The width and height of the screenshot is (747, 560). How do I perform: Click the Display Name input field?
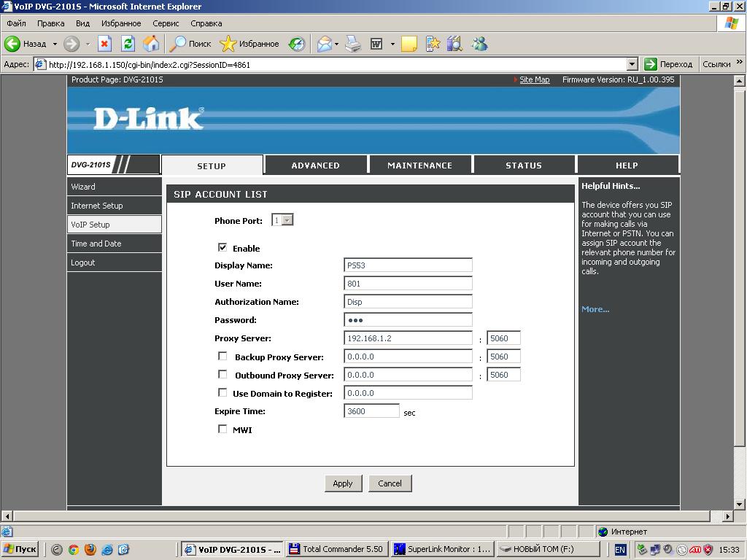pos(408,265)
